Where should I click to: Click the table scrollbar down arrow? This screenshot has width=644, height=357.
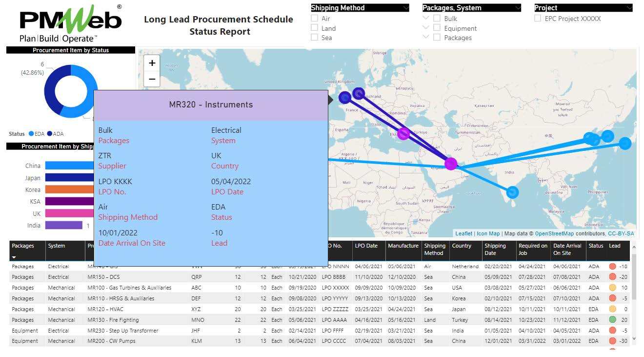634,338
